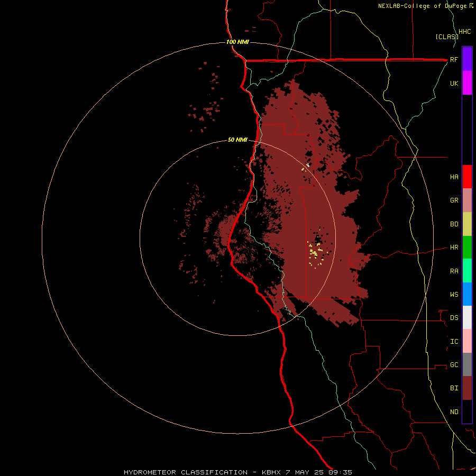This screenshot has width=476, height=476.
Task: Click the DS legend label
Action: [x=454, y=318]
